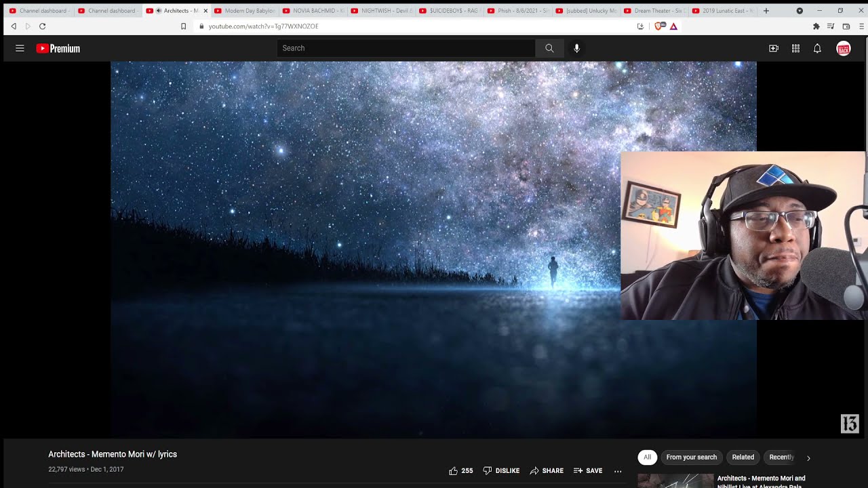This screenshot has width=868, height=488.
Task: Open the playlist/media control icon in toolbar
Action: (x=831, y=26)
